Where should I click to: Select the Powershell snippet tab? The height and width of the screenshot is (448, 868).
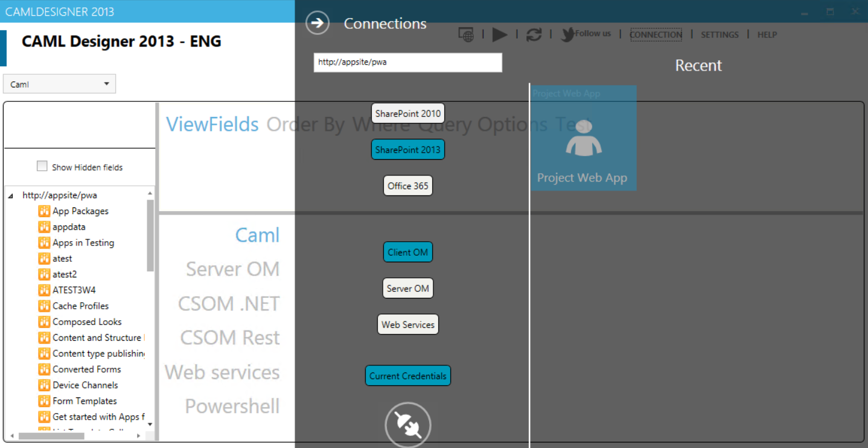[232, 406]
